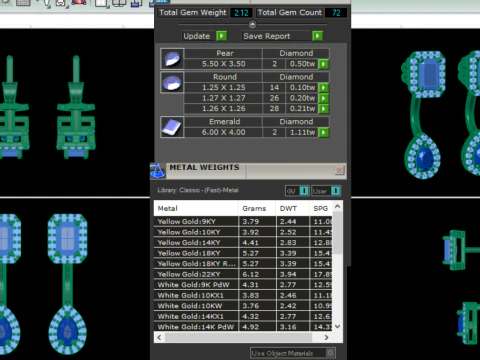Click the green arrow on the 1.11tw row
Screen dimensions: 480x360
pyautogui.click(x=323, y=132)
